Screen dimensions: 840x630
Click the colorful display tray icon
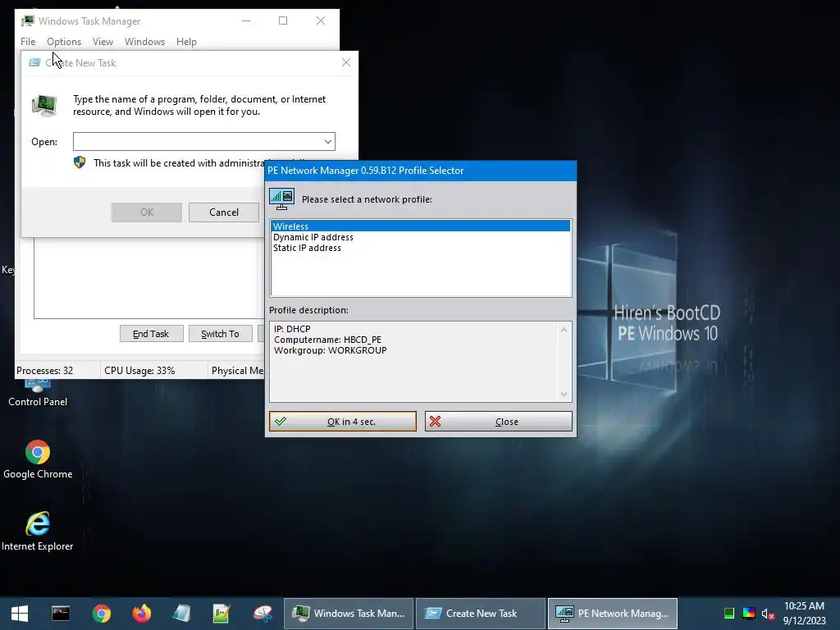click(749, 614)
